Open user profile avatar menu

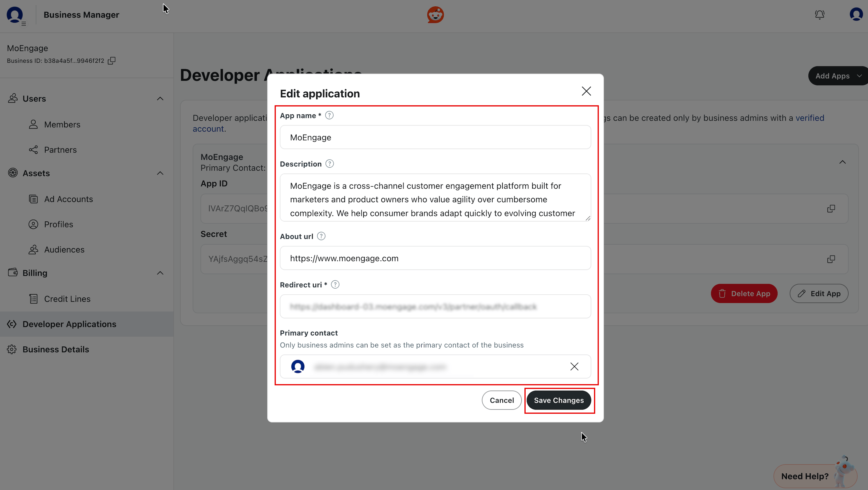point(856,15)
